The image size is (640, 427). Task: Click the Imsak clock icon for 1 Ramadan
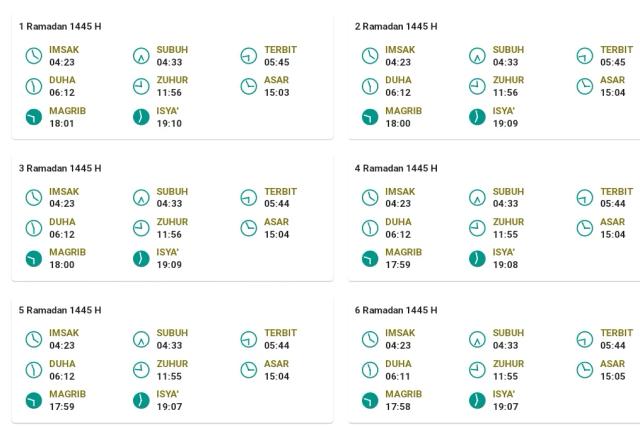(34, 56)
